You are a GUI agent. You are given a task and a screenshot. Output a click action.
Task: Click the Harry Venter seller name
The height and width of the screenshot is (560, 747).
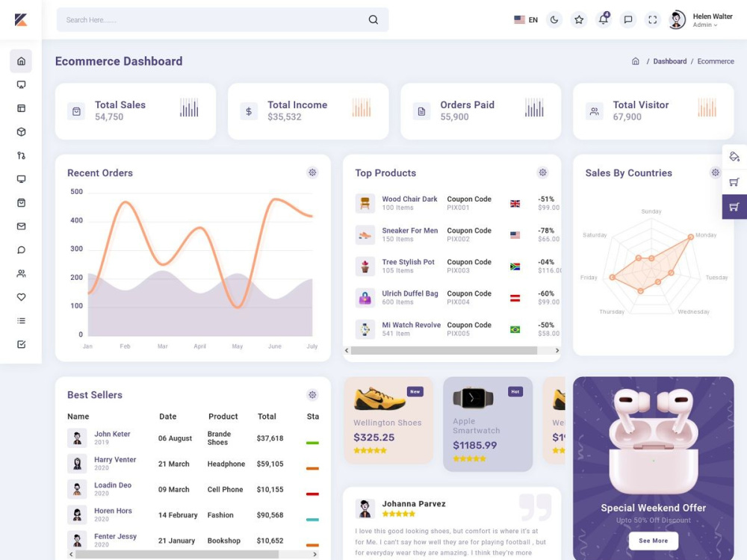pyautogui.click(x=115, y=459)
